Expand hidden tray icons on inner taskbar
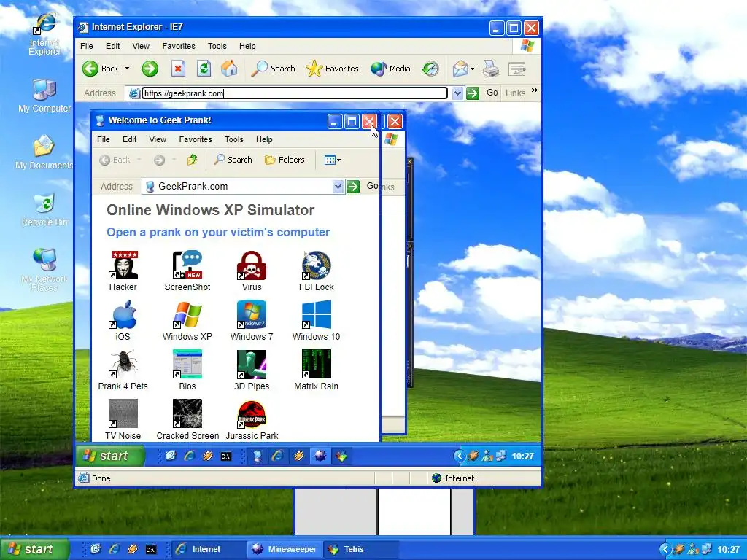The width and height of the screenshot is (747, 560). (460, 456)
